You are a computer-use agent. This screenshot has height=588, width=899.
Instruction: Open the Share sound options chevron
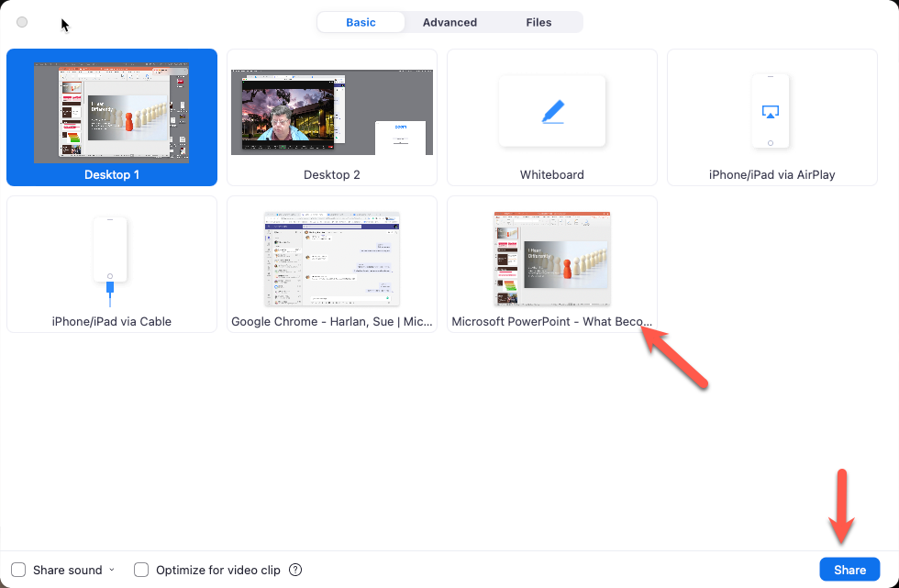click(x=112, y=570)
